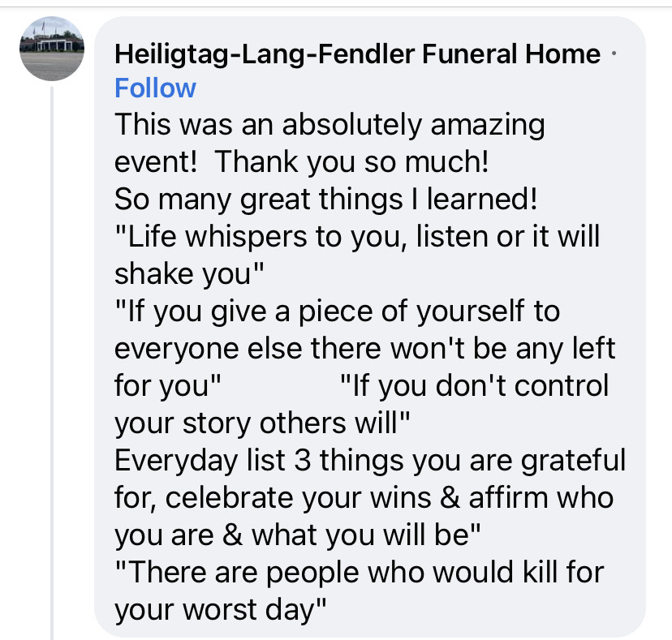Click the 'This was an absolutely amazing' line
672x640 pixels.
point(330,125)
